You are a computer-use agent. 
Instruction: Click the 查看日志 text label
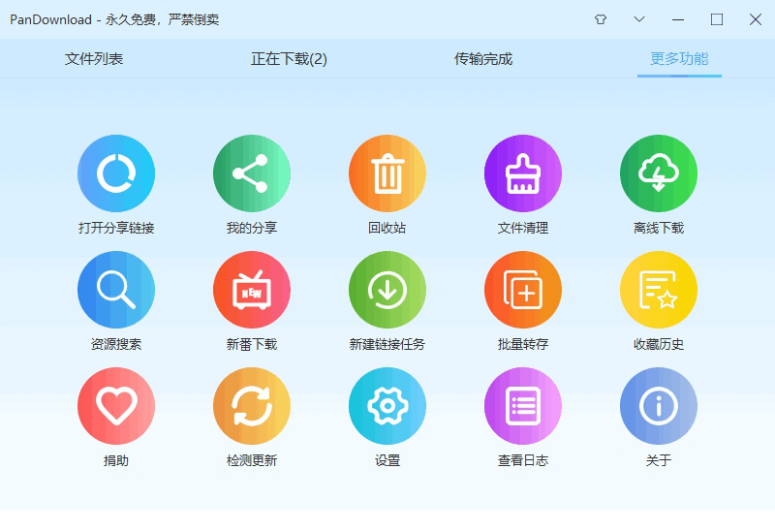[523, 460]
